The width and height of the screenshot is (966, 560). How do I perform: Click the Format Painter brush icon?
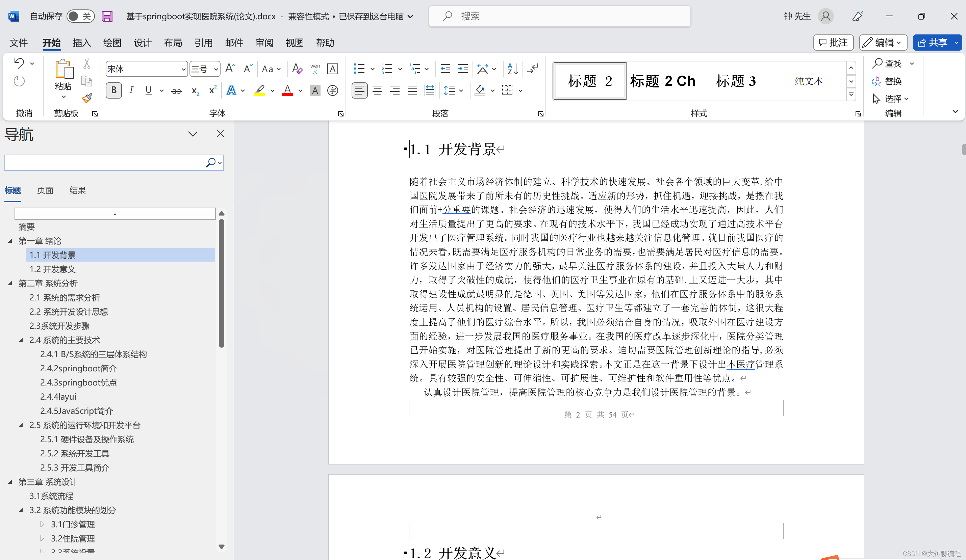(87, 99)
